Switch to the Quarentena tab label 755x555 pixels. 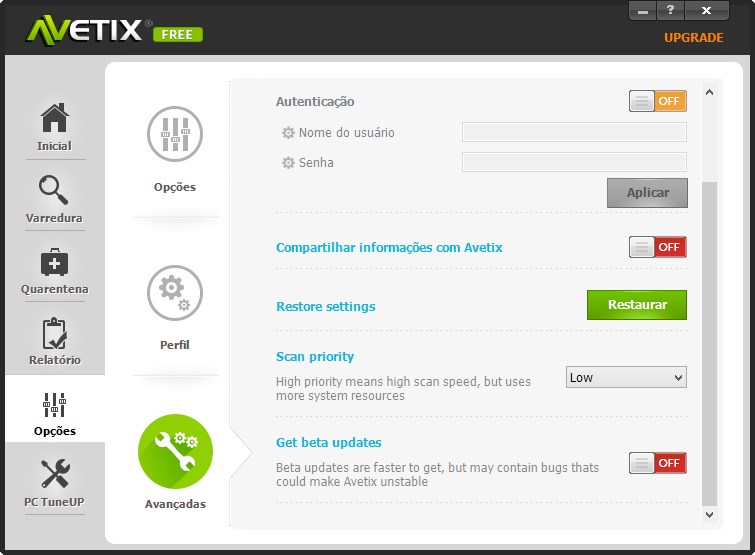pyautogui.click(x=54, y=289)
